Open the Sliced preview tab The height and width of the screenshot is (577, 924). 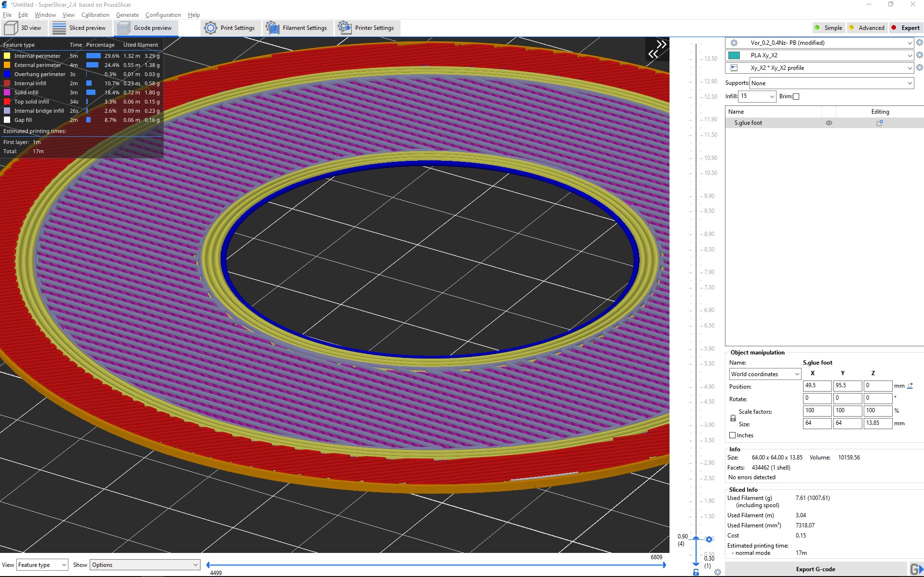click(80, 28)
